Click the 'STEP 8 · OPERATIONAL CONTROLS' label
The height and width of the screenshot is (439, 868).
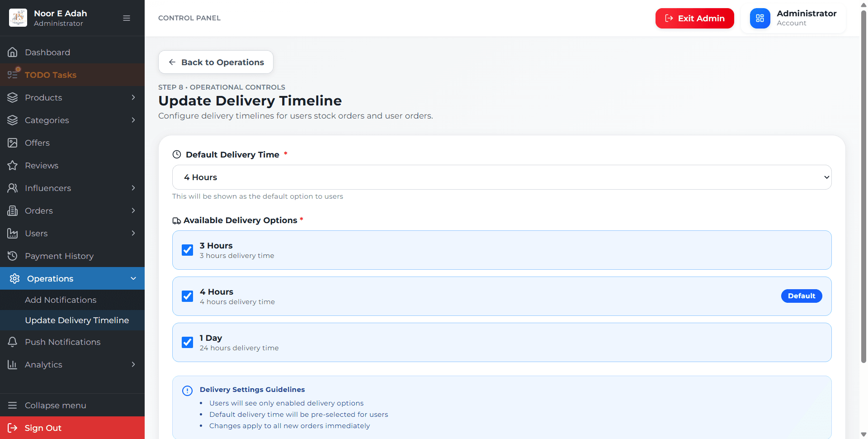222,87
